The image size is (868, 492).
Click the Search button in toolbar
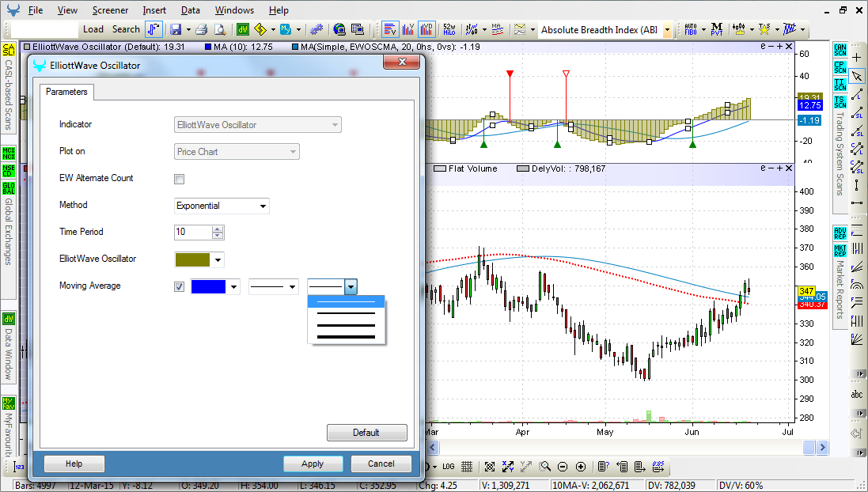(126, 29)
